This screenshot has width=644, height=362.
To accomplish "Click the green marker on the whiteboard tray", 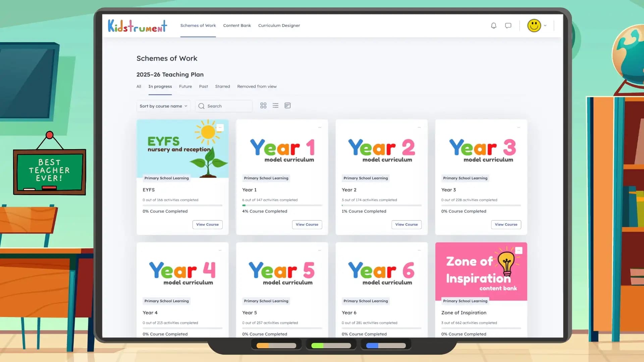I will (x=331, y=346).
